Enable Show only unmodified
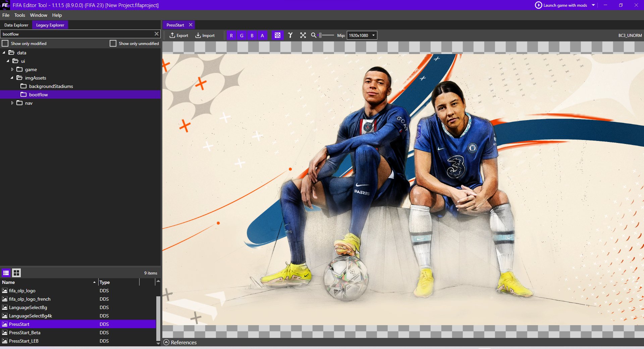The width and height of the screenshot is (644, 349). click(x=113, y=43)
